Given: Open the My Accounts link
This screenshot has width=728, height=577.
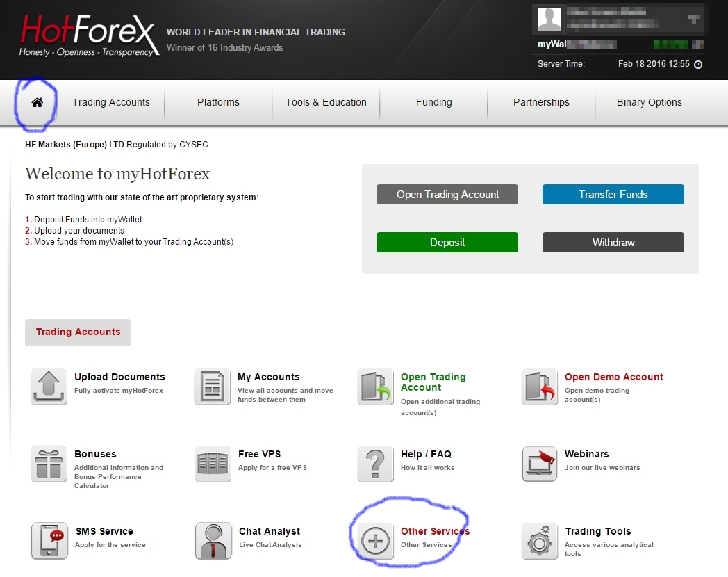Looking at the screenshot, I should pyautogui.click(x=268, y=377).
